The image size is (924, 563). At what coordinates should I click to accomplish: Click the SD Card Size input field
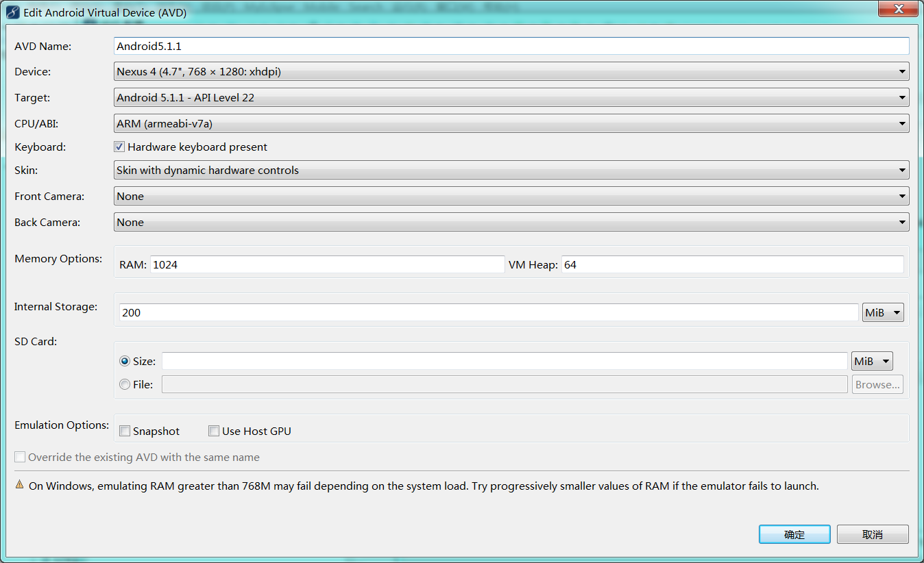click(504, 361)
